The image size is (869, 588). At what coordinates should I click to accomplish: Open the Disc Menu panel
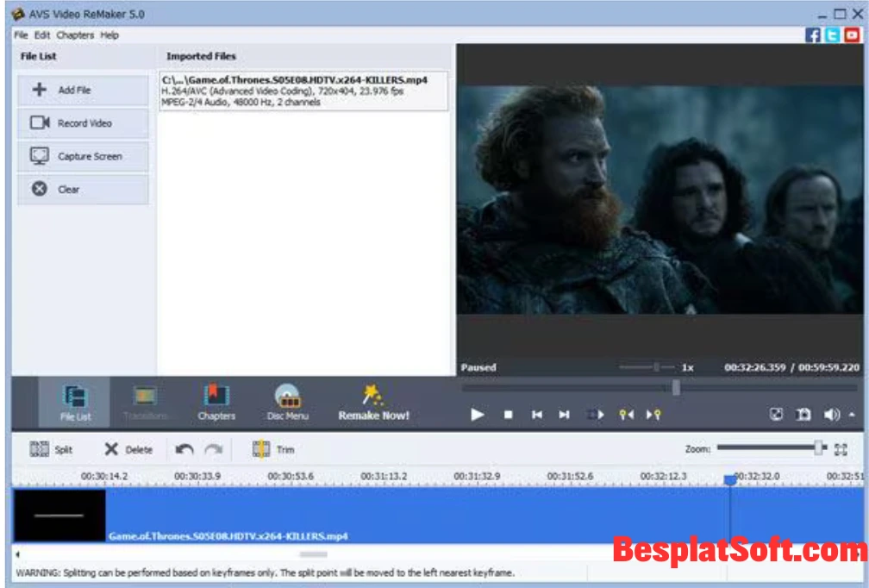[287, 403]
